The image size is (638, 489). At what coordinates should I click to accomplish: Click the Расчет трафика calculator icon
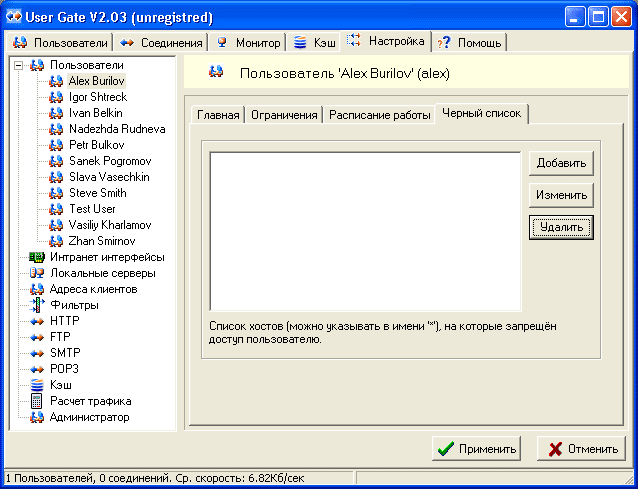37,401
